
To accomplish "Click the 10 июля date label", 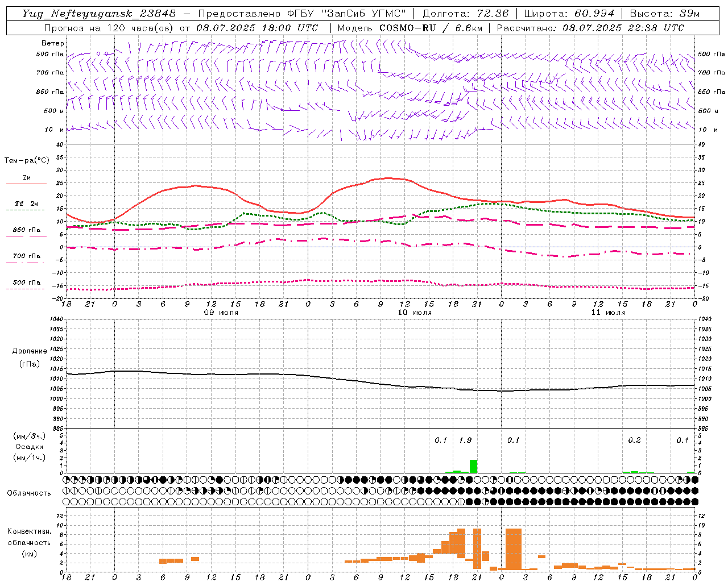I will click(x=415, y=313).
